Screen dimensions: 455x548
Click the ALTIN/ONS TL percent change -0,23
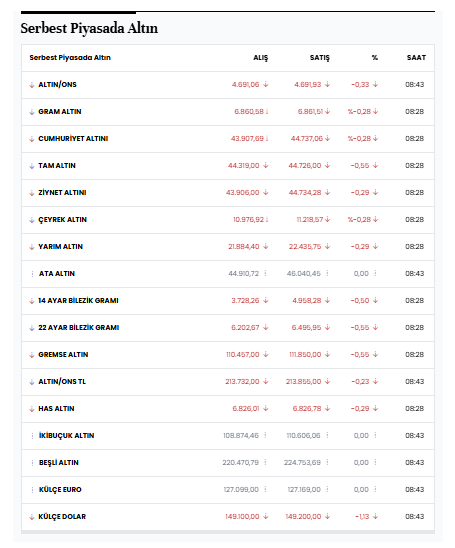pyautogui.click(x=360, y=382)
